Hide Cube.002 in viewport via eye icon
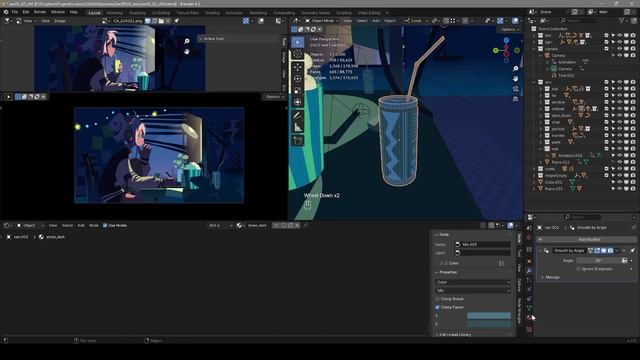 pyautogui.click(x=620, y=182)
